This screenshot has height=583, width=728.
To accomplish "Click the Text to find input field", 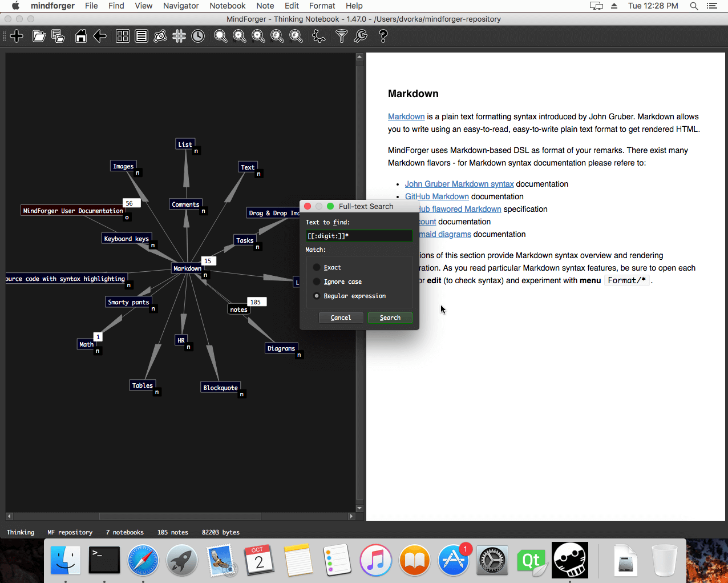I will click(359, 236).
